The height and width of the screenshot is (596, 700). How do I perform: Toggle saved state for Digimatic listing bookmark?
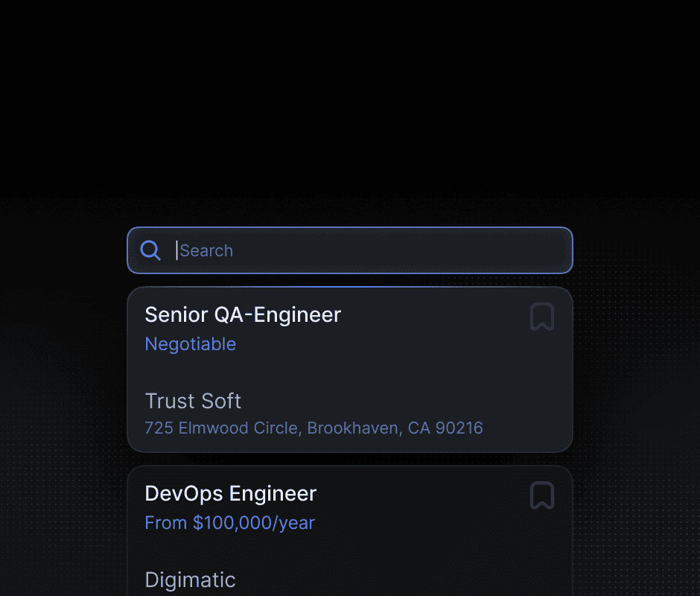542,495
